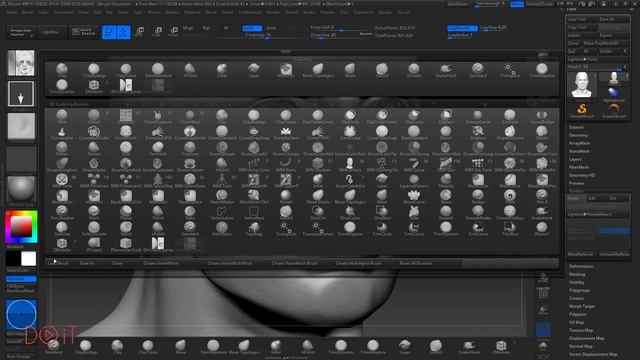Expand the Geometry sub-palette
640x360 pixels.
pyautogui.click(x=578, y=135)
